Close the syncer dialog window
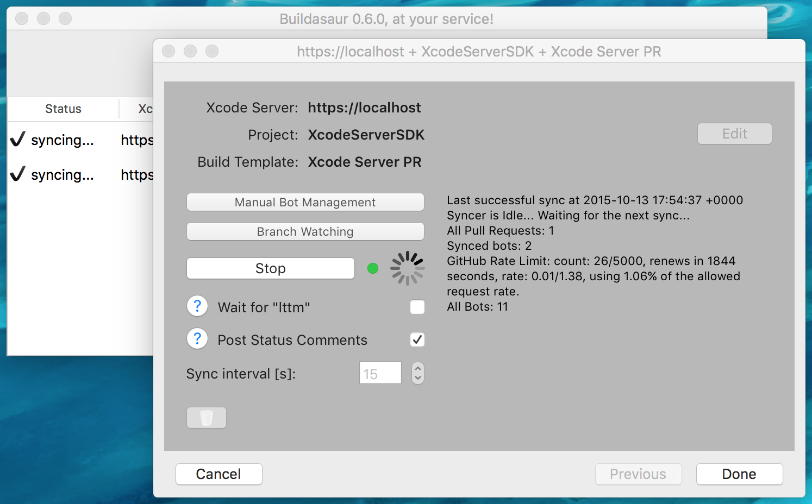The image size is (812, 504). click(168, 51)
